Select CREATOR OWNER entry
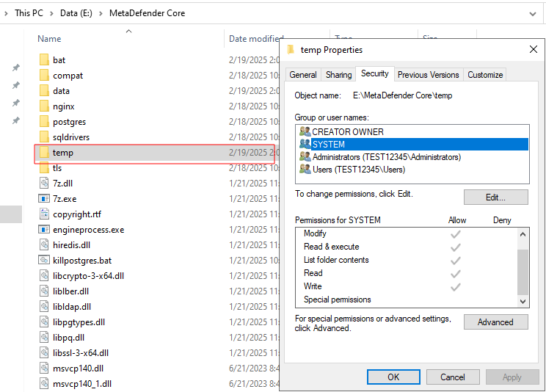 pos(412,131)
